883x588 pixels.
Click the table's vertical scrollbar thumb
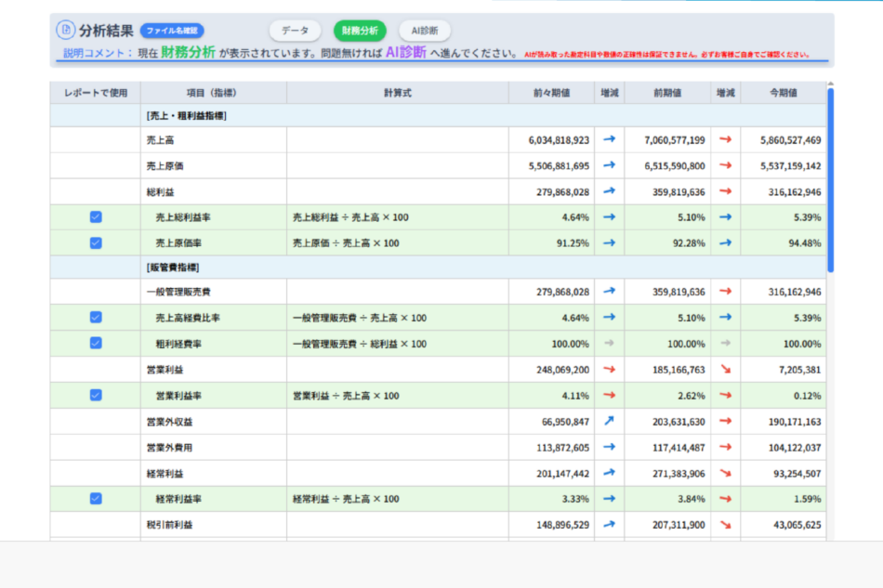(x=831, y=180)
